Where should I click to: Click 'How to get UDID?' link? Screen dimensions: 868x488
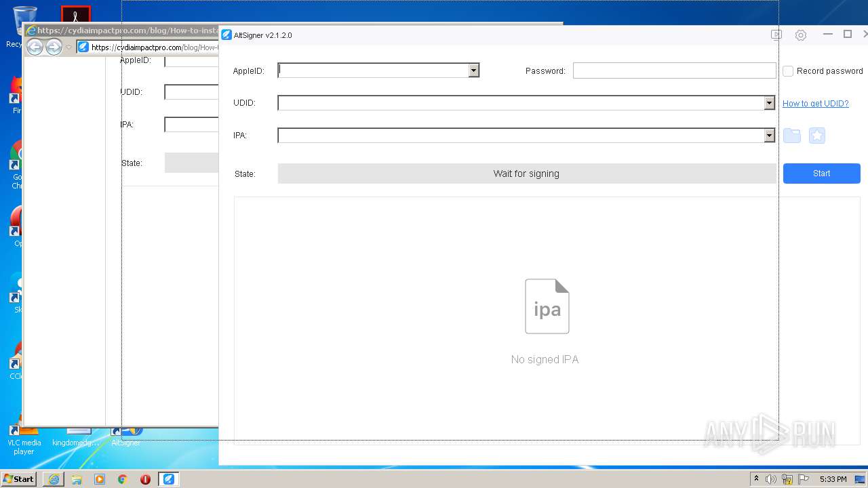pos(815,104)
